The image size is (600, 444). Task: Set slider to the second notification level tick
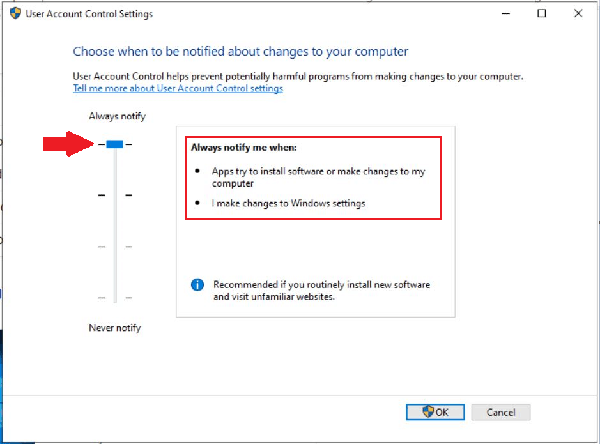(115, 195)
